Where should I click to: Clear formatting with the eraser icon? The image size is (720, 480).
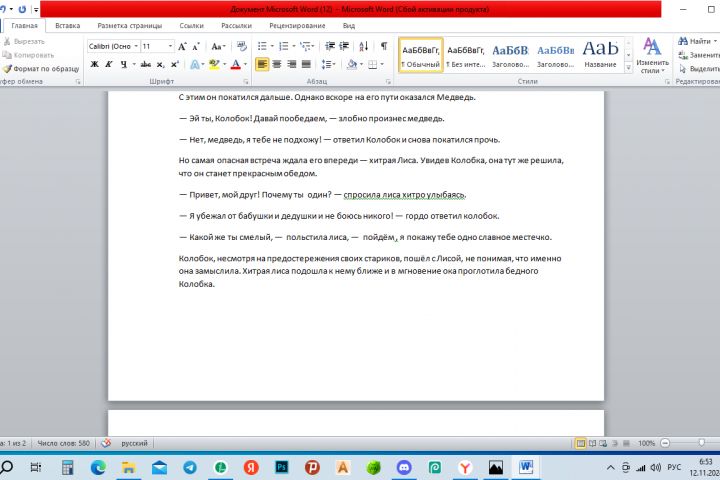pos(242,46)
